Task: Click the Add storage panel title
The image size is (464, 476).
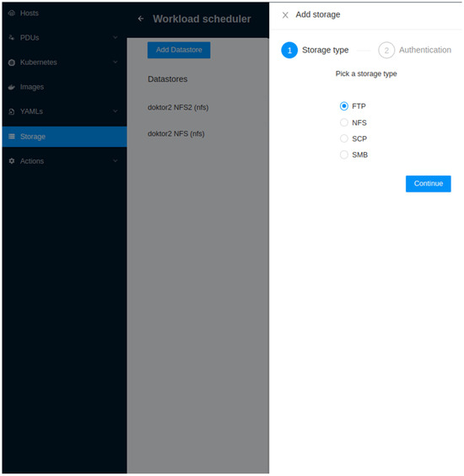Action: click(318, 14)
